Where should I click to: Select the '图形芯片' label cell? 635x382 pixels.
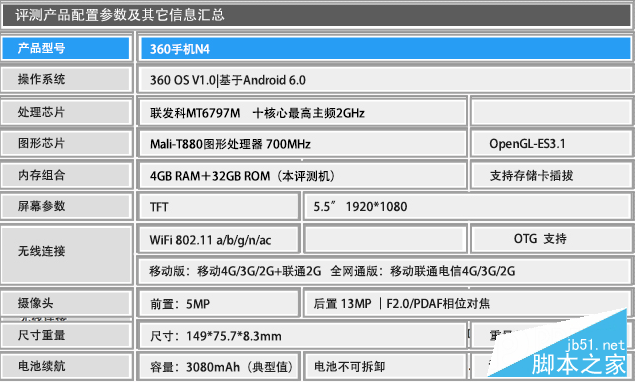pos(66,143)
